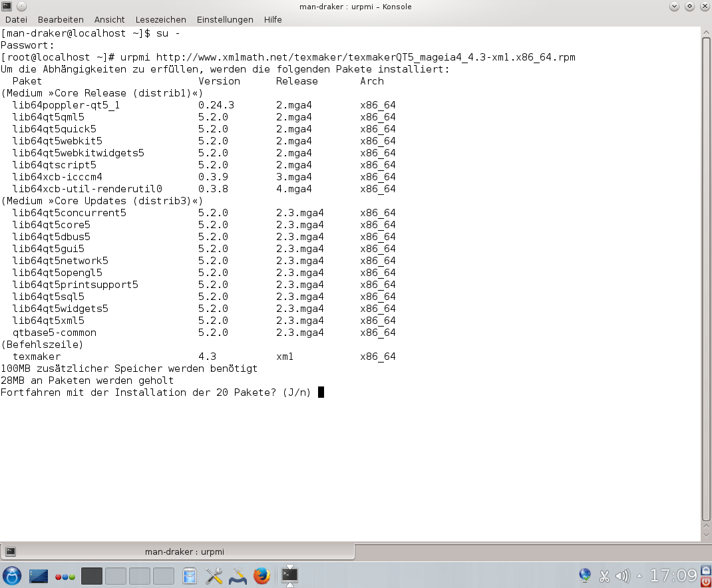Select the man-draker : urpmi tab
Screen dimensions: 712x588
coord(177,551)
